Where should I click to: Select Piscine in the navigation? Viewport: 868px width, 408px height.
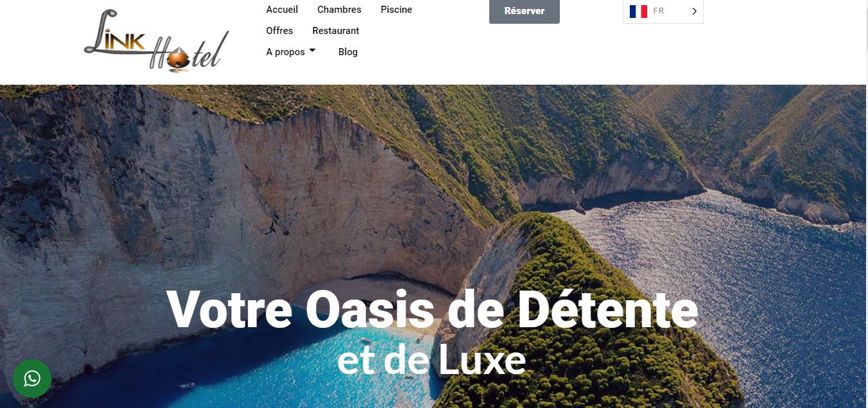tap(396, 10)
